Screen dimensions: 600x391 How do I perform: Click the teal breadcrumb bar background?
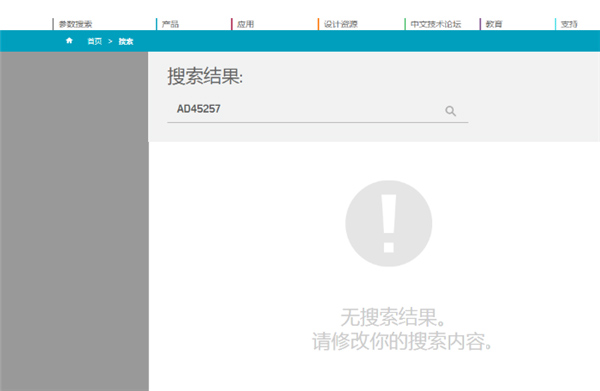click(x=344, y=41)
